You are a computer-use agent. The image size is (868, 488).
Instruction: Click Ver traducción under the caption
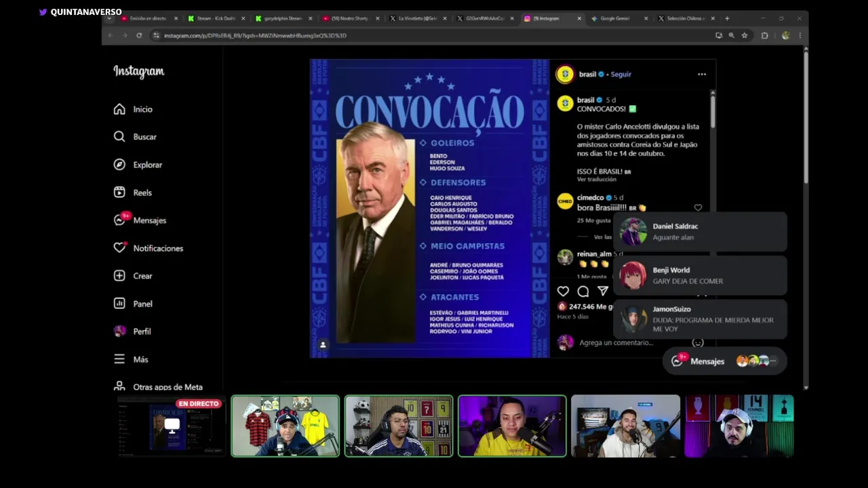[597, 180]
